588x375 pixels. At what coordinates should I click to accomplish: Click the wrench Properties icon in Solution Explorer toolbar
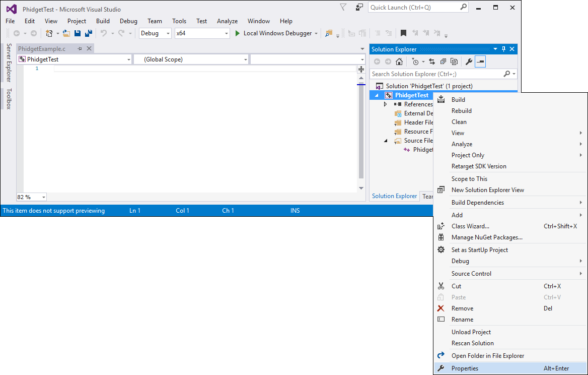pyautogui.click(x=469, y=61)
